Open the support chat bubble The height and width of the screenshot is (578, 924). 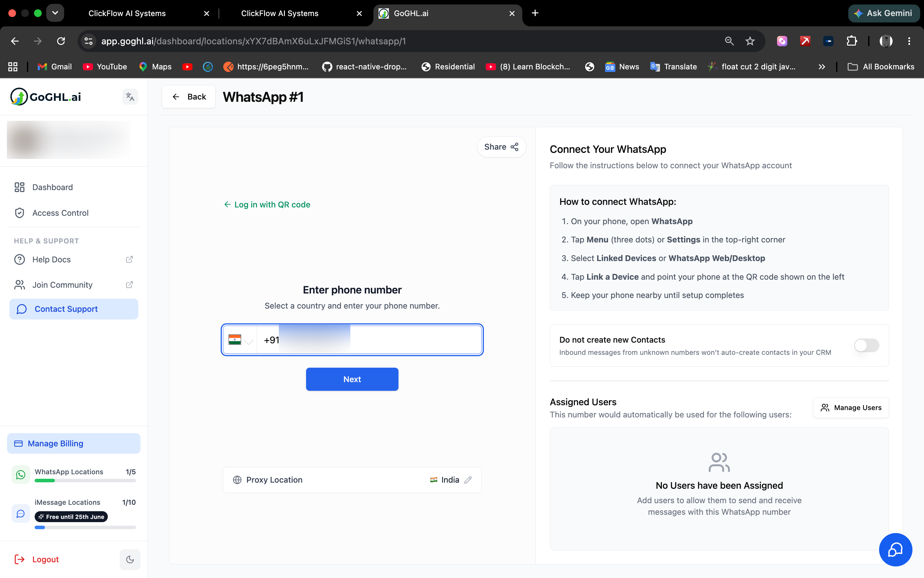click(x=895, y=549)
